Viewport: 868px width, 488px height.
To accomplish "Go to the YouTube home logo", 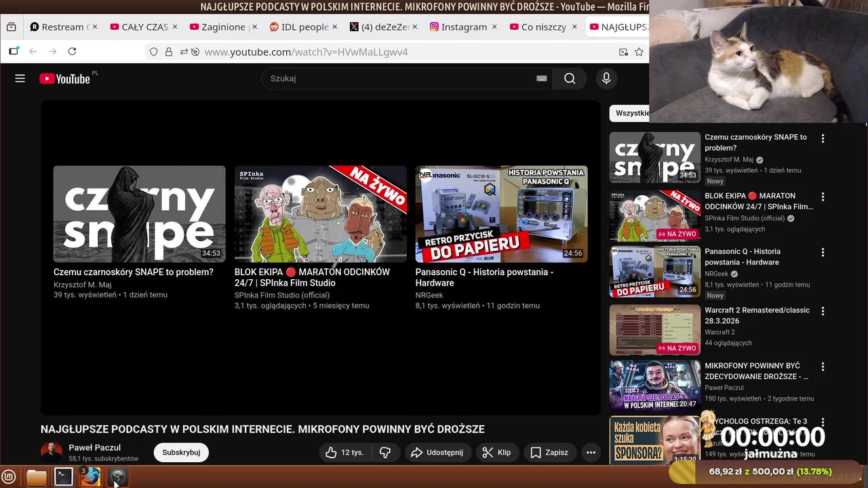I will [x=64, y=79].
